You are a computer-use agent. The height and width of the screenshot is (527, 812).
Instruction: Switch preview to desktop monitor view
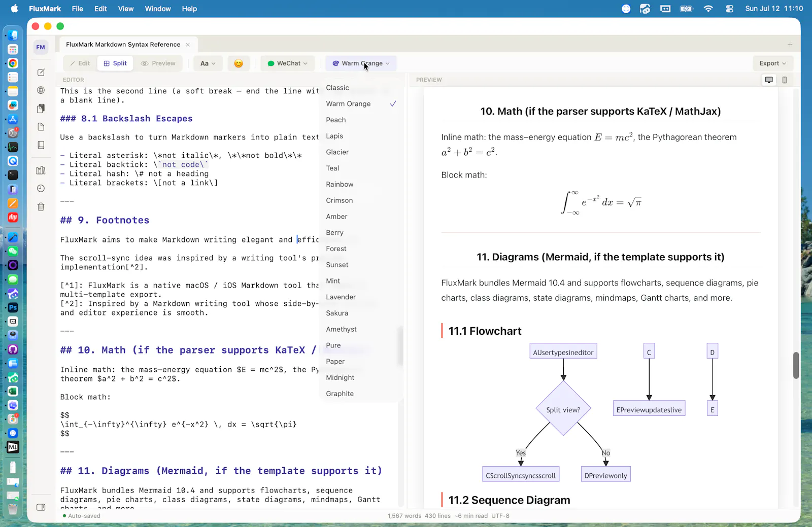click(x=769, y=80)
